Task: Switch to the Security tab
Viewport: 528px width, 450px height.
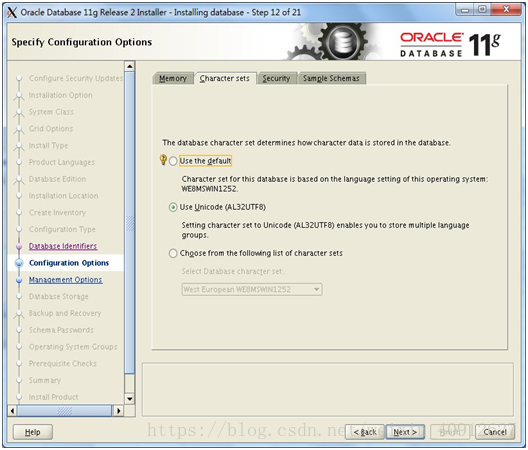Action: click(x=276, y=78)
